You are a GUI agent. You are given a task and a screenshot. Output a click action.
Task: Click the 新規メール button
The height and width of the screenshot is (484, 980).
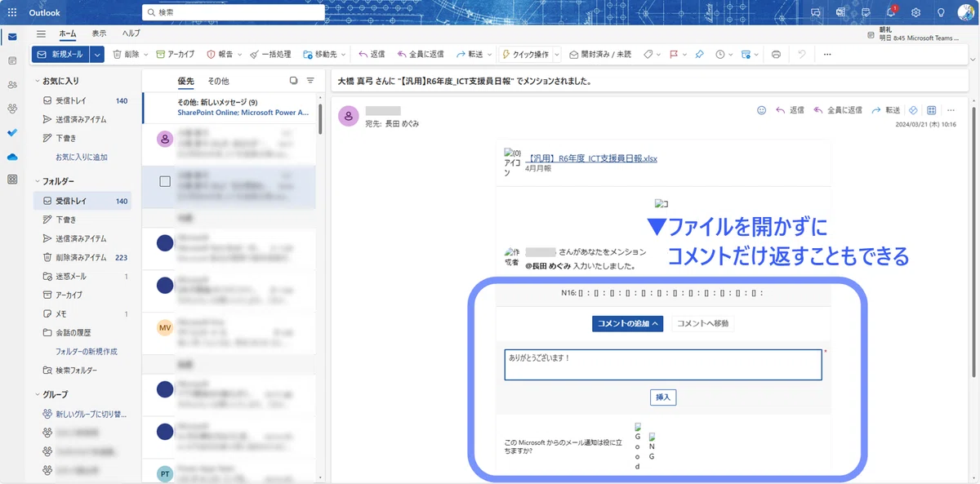(61, 54)
